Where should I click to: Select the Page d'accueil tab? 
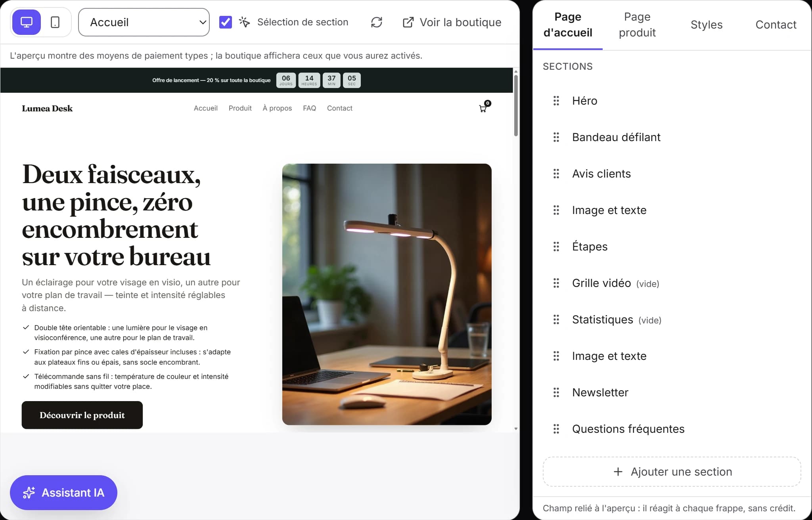pyautogui.click(x=568, y=25)
